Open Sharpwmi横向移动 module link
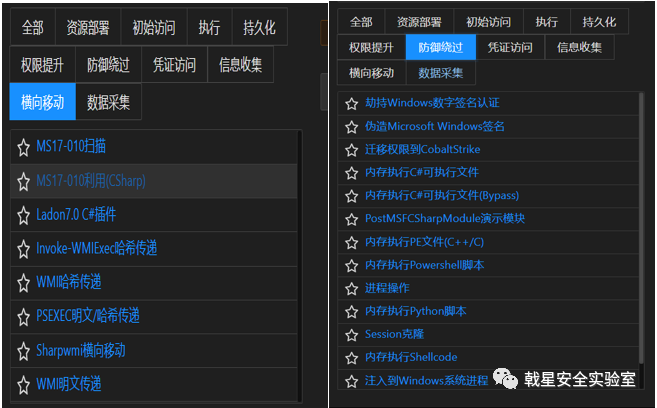Viewport: 657px width, 408px height. click(x=80, y=350)
